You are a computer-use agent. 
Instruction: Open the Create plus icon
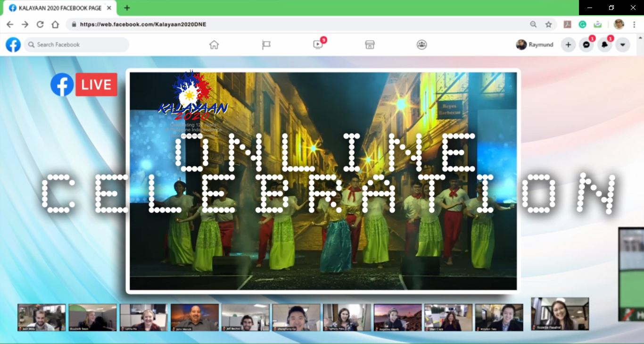pyautogui.click(x=568, y=44)
